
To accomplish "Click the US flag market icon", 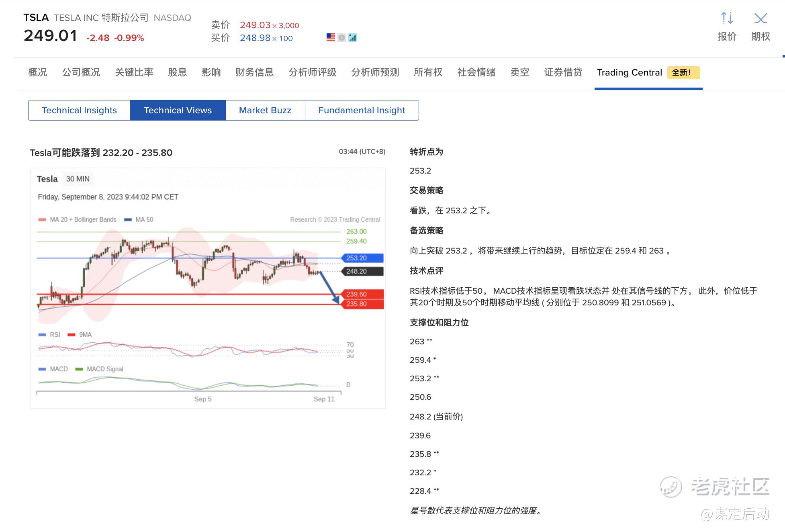I will pyautogui.click(x=331, y=37).
